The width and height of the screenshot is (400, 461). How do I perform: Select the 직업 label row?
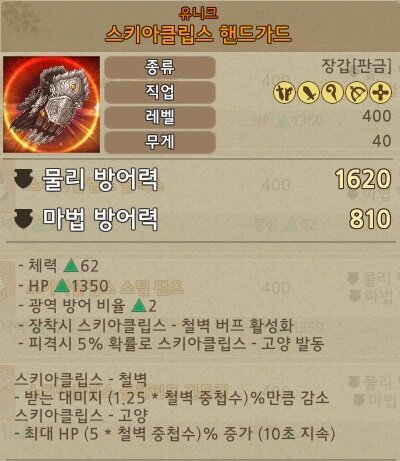160,92
